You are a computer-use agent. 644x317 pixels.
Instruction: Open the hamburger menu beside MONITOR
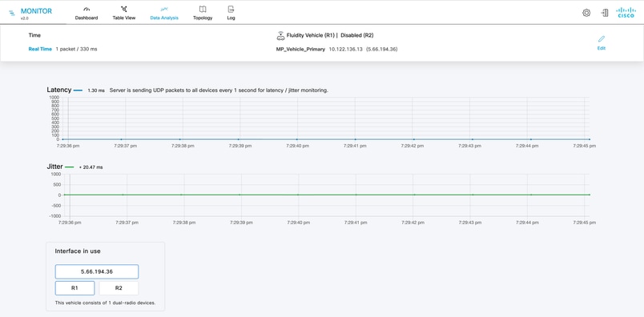pyautogui.click(x=12, y=13)
